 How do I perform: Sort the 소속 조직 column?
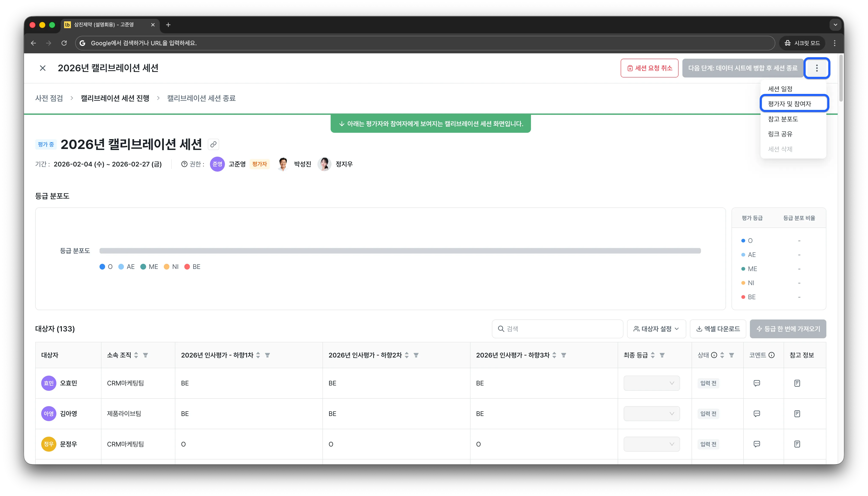[x=136, y=355]
